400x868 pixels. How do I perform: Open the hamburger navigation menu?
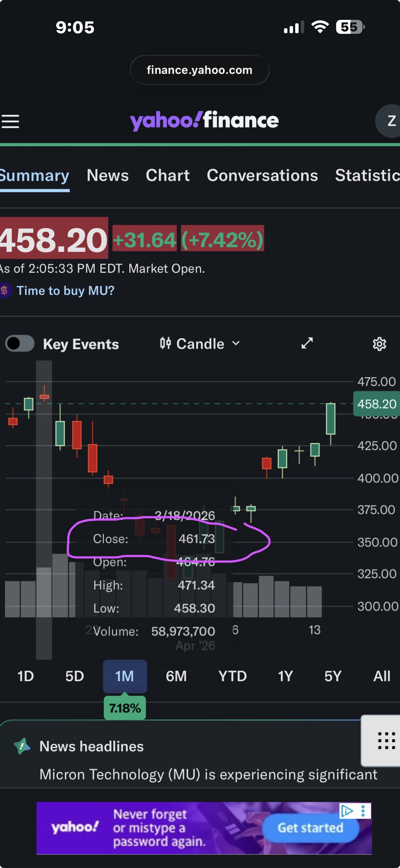(10, 121)
